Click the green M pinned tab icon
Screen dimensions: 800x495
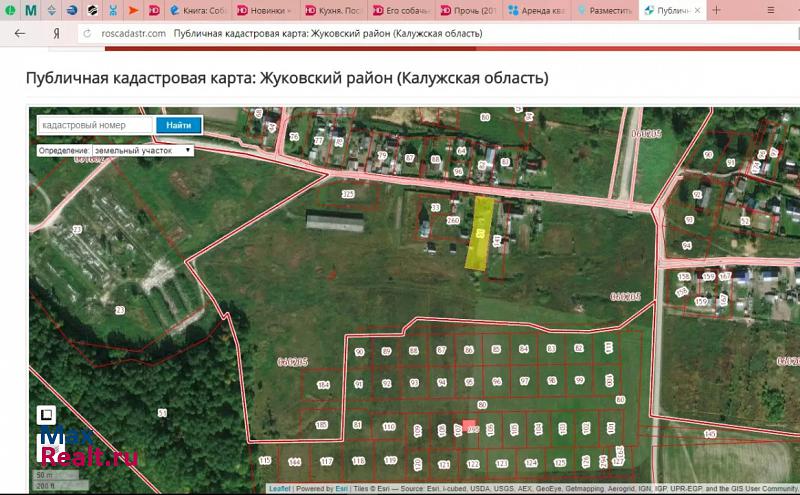point(31,11)
